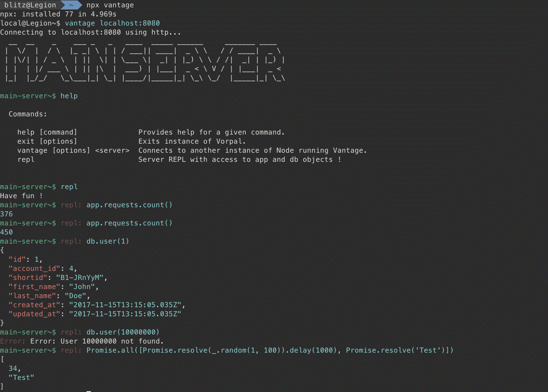548x392 pixels.
Task: Select 'vantage [options] <server>' command entry
Action: click(x=74, y=151)
